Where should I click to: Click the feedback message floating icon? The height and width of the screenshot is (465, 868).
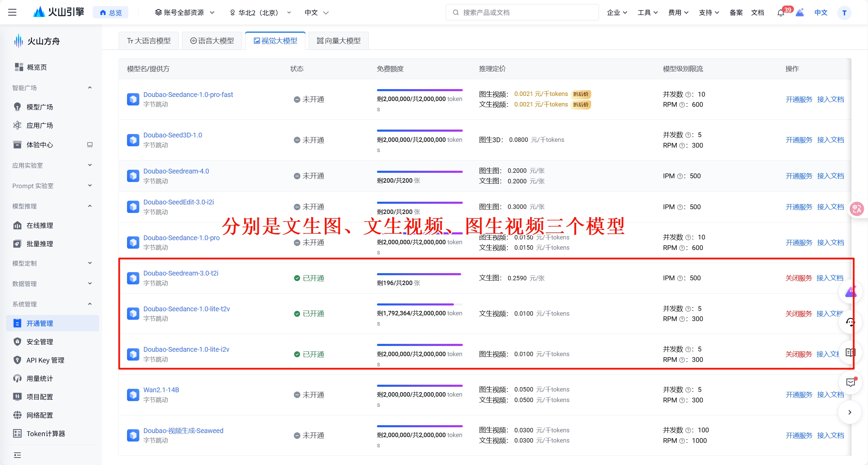850,382
